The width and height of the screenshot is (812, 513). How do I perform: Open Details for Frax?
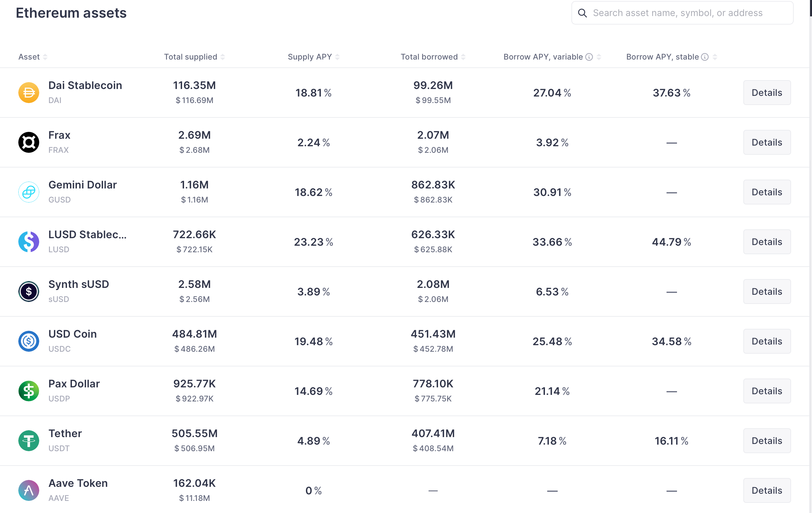coord(767,142)
